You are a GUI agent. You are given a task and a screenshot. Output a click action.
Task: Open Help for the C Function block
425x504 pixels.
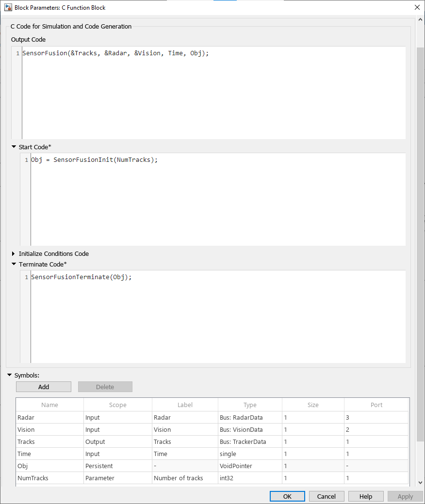tap(366, 496)
